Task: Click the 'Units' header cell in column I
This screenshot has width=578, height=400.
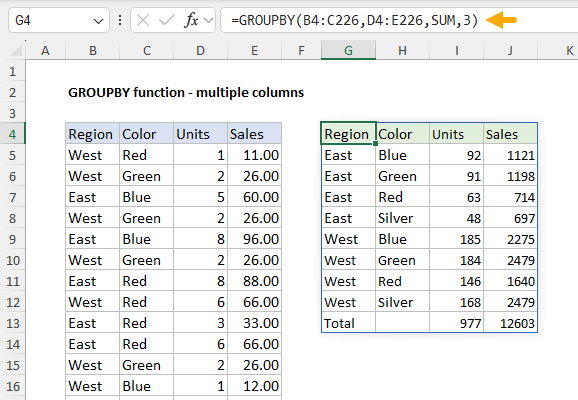Action: click(456, 134)
